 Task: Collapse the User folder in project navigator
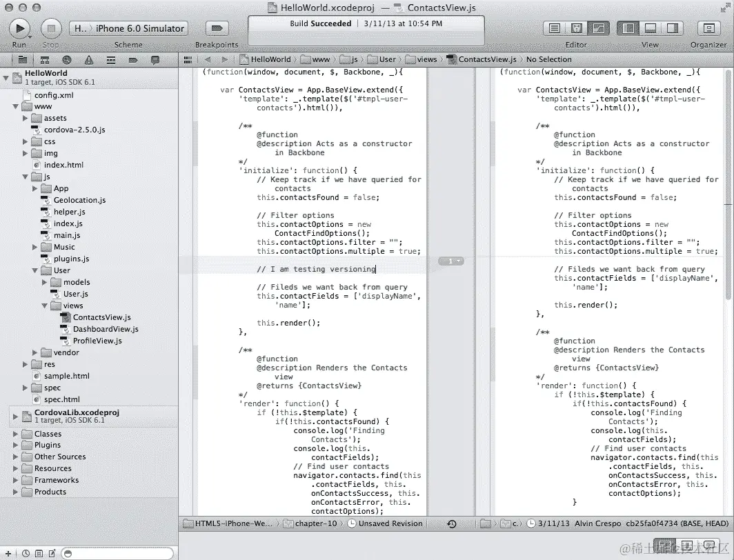(34, 270)
